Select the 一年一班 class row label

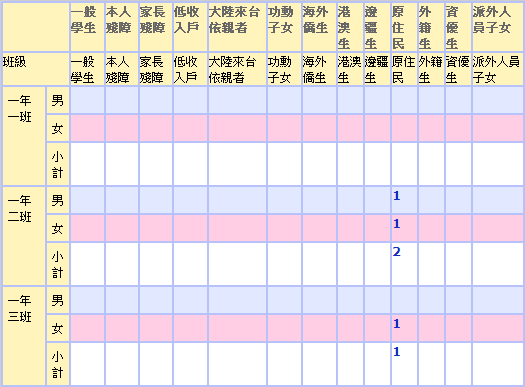[24, 136]
